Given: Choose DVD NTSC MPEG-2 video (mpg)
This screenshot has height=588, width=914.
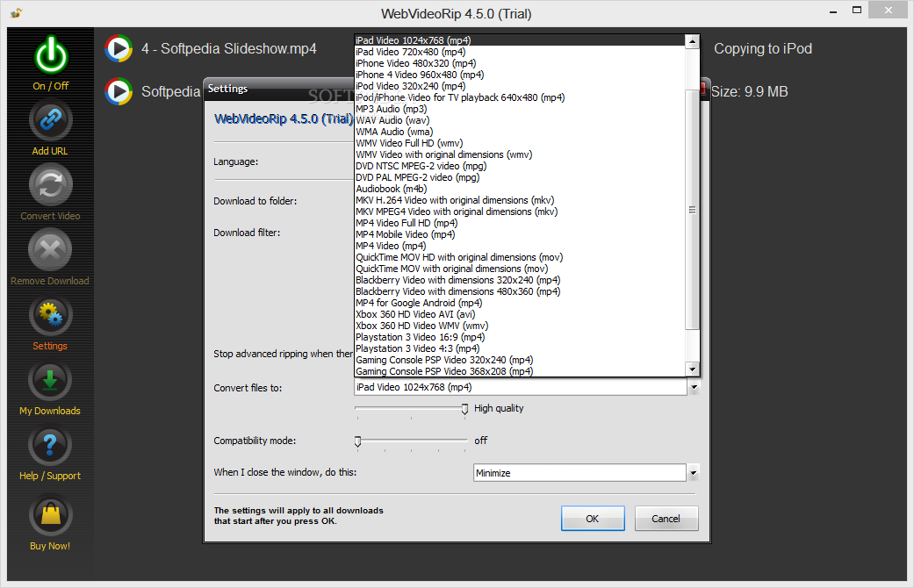Looking at the screenshot, I should pos(520,166).
